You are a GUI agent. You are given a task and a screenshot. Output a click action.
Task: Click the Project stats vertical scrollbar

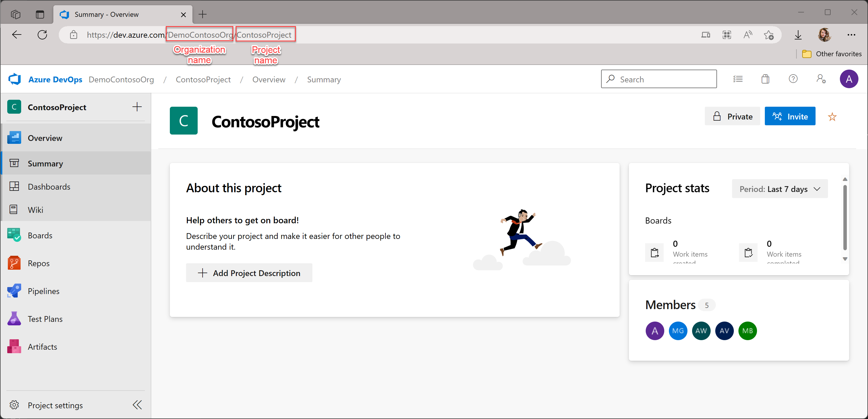pos(845,217)
